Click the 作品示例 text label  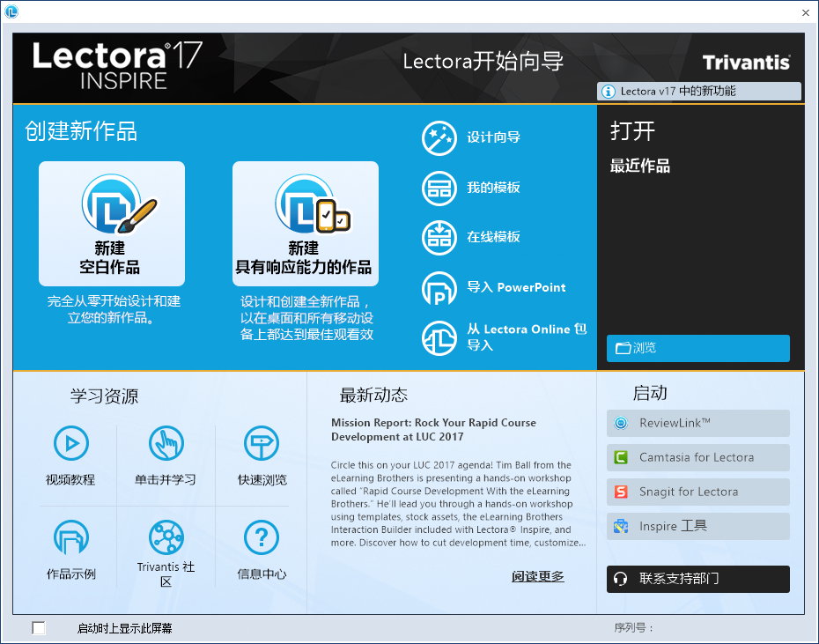tap(71, 574)
